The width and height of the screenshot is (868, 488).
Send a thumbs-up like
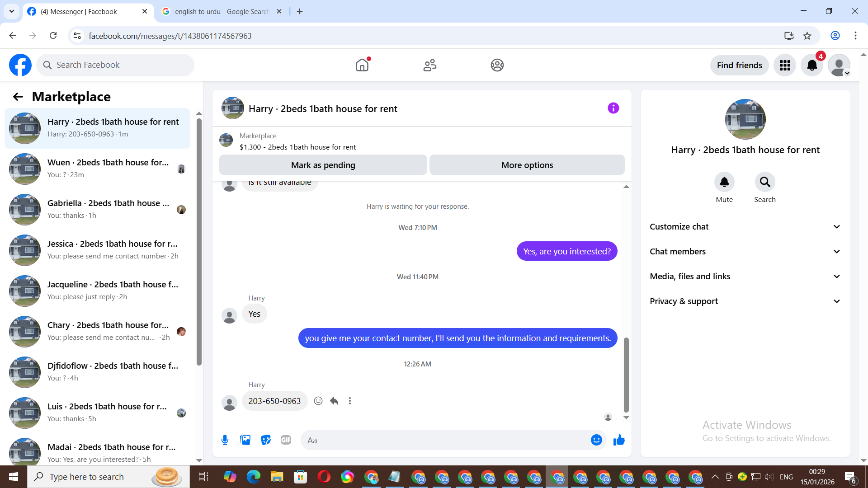pyautogui.click(x=619, y=440)
